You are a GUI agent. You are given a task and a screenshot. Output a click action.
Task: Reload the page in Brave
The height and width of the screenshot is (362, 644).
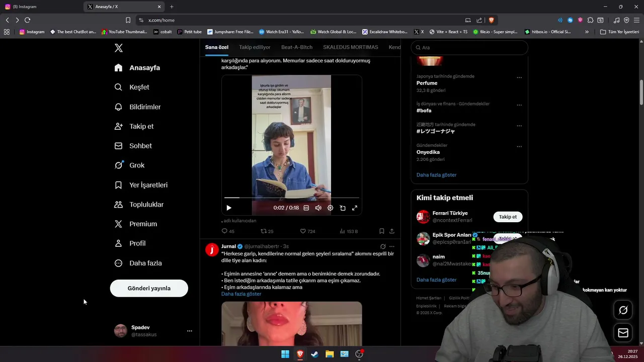27,20
